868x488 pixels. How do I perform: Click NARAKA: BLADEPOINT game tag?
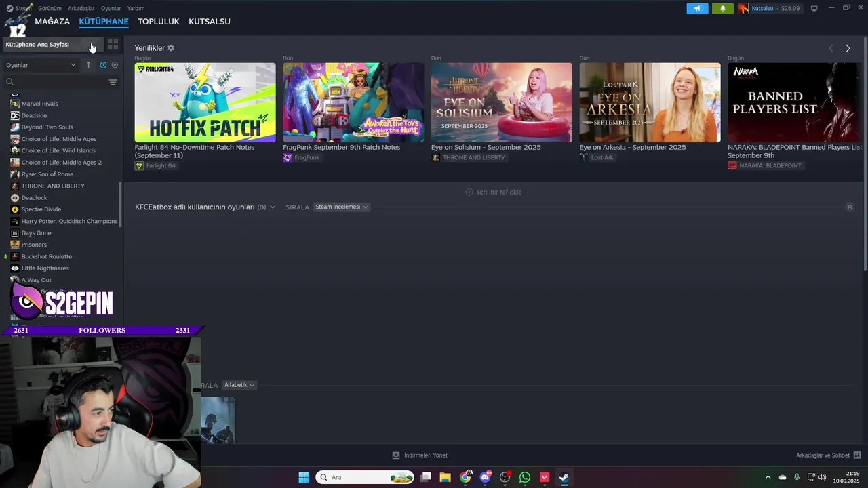(x=766, y=166)
